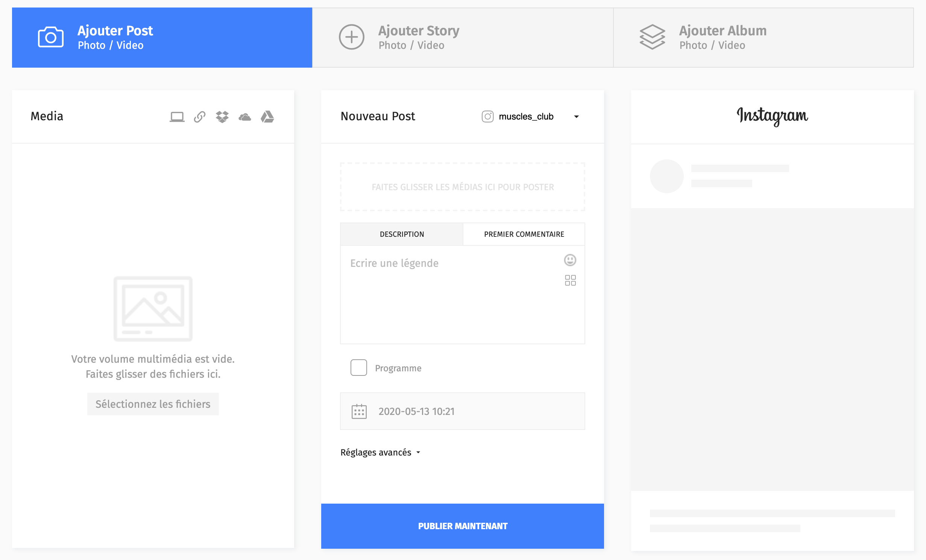Open the emoji picker in caption box

[x=570, y=260]
